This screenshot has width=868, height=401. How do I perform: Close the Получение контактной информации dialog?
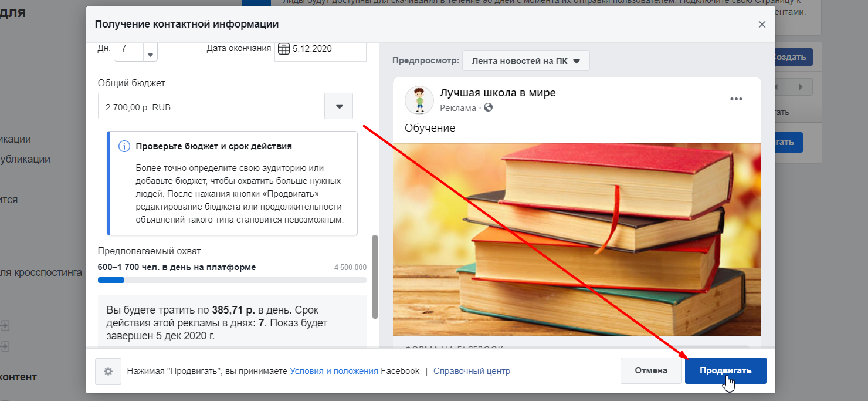762,25
